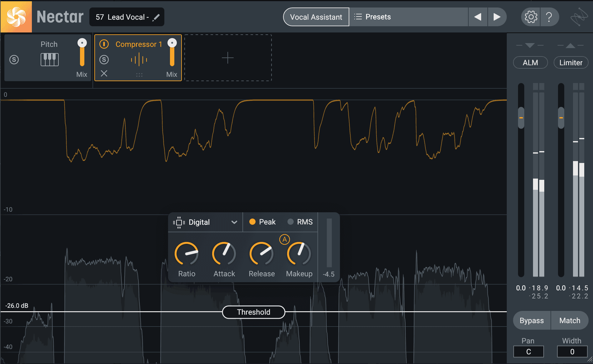The height and width of the screenshot is (364, 593).
Task: Click the Pitch piano keyboard icon
Action: (x=49, y=59)
